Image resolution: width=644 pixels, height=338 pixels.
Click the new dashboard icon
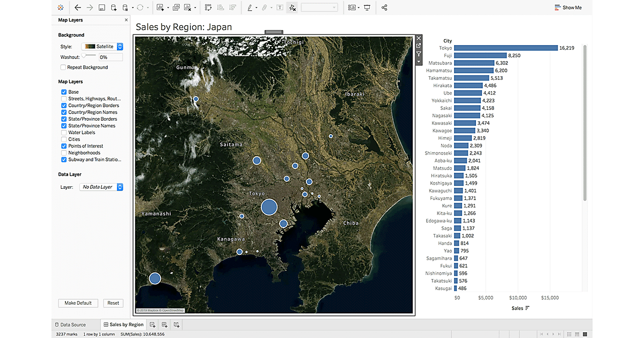165,325
